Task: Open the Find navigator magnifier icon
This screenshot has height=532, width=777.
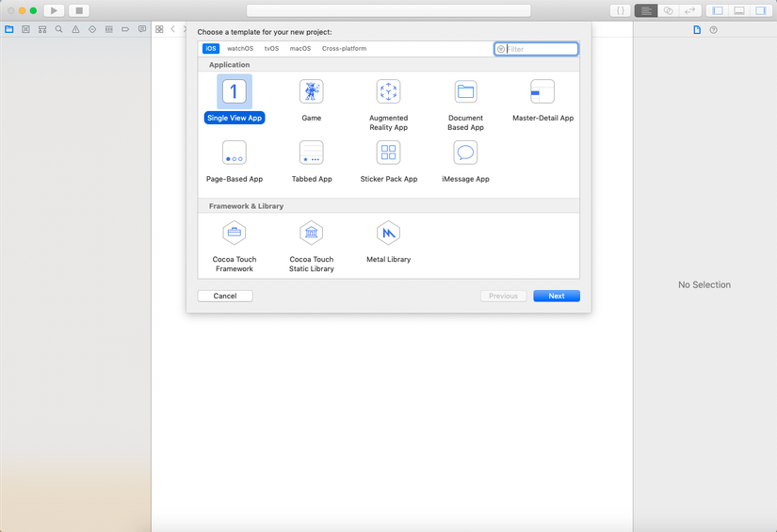Action: [59, 29]
